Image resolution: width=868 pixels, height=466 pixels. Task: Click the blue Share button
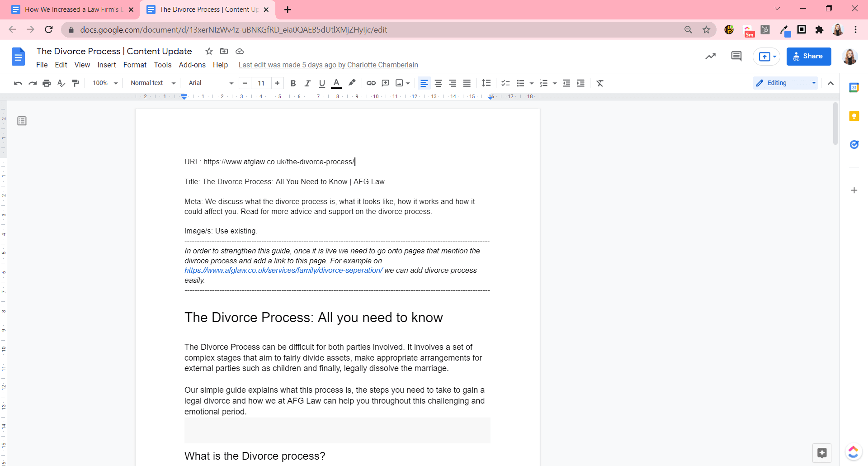(808, 56)
